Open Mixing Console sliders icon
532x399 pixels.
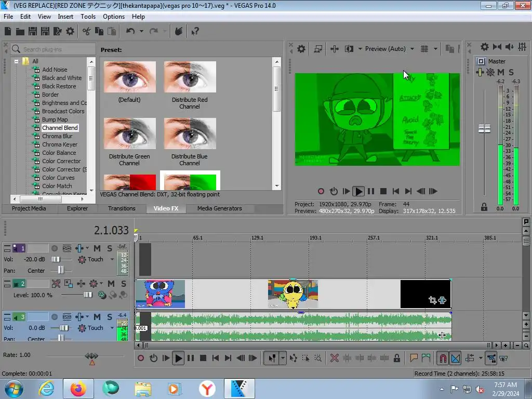[522, 47]
